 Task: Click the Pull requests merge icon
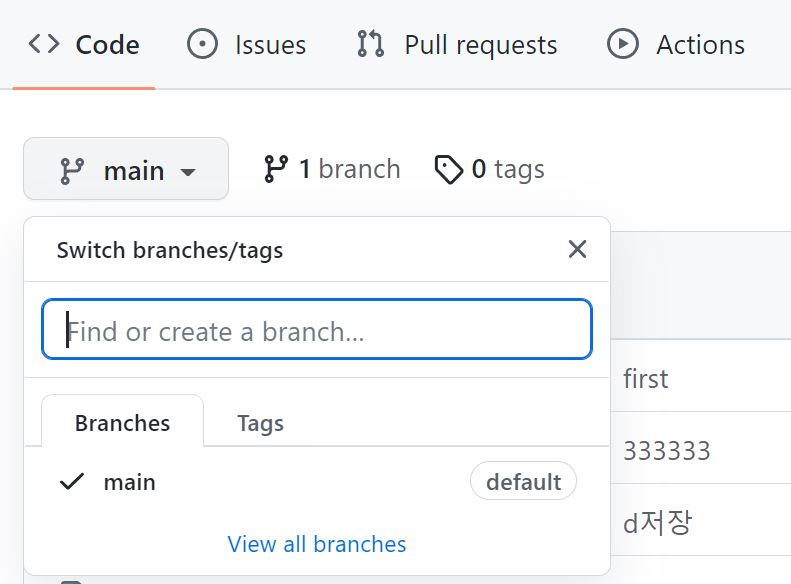click(371, 44)
